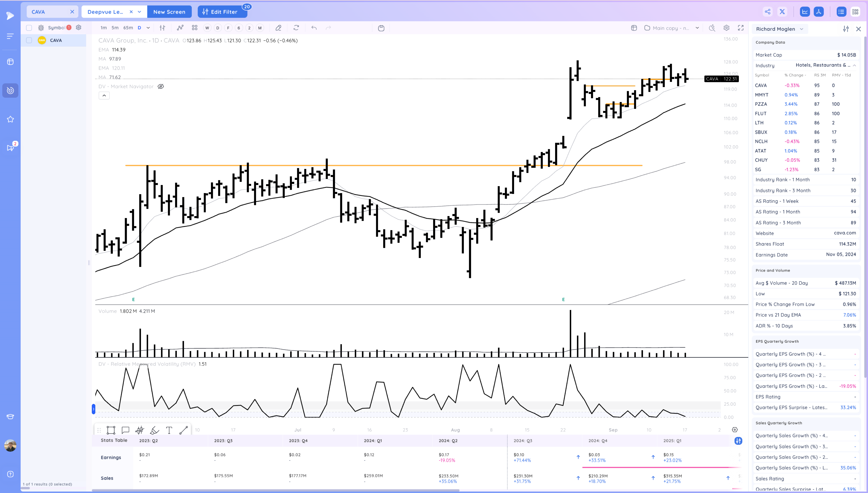Viewport: 868px width, 493px height.
Task: Click the chart screenshot camera icon
Action: click(x=381, y=28)
